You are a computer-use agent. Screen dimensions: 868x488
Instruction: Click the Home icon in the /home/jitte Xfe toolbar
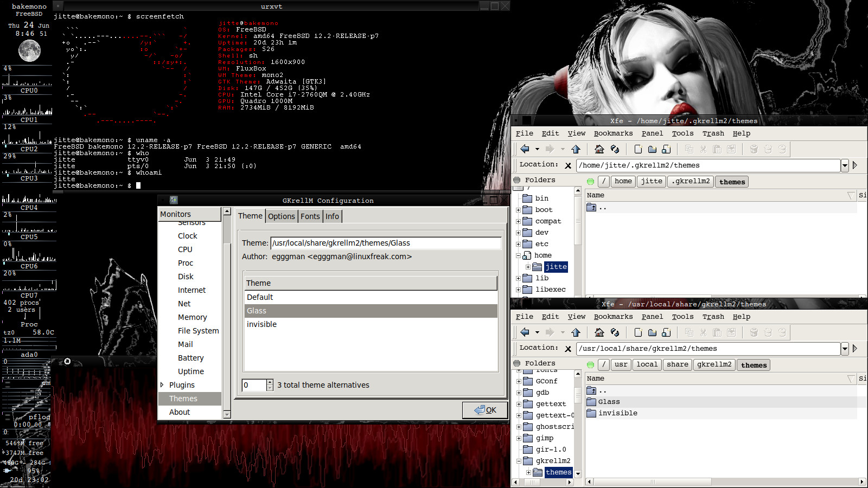point(599,149)
